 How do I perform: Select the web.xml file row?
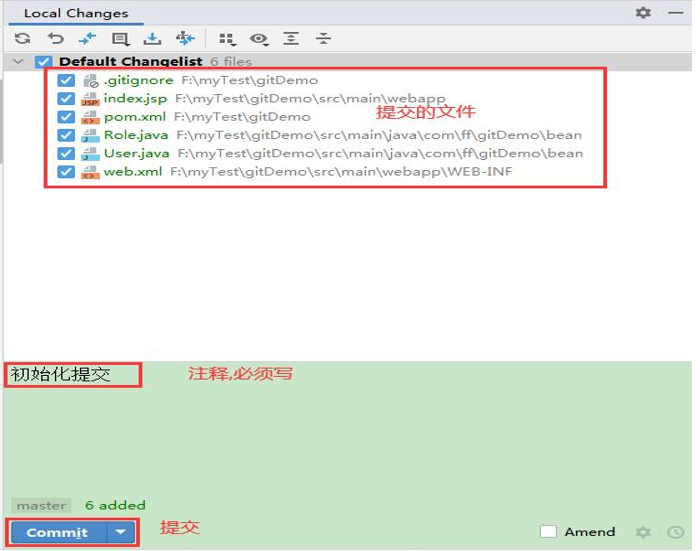pos(348,172)
